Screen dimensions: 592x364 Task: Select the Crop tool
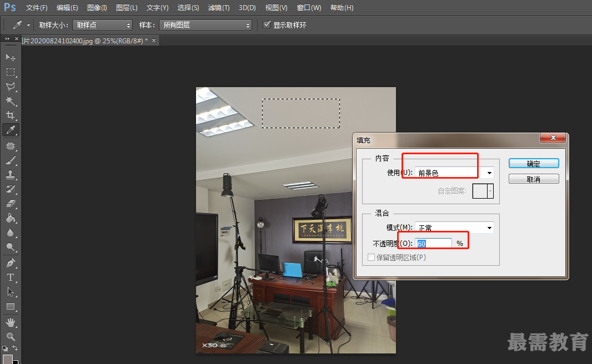(11, 115)
